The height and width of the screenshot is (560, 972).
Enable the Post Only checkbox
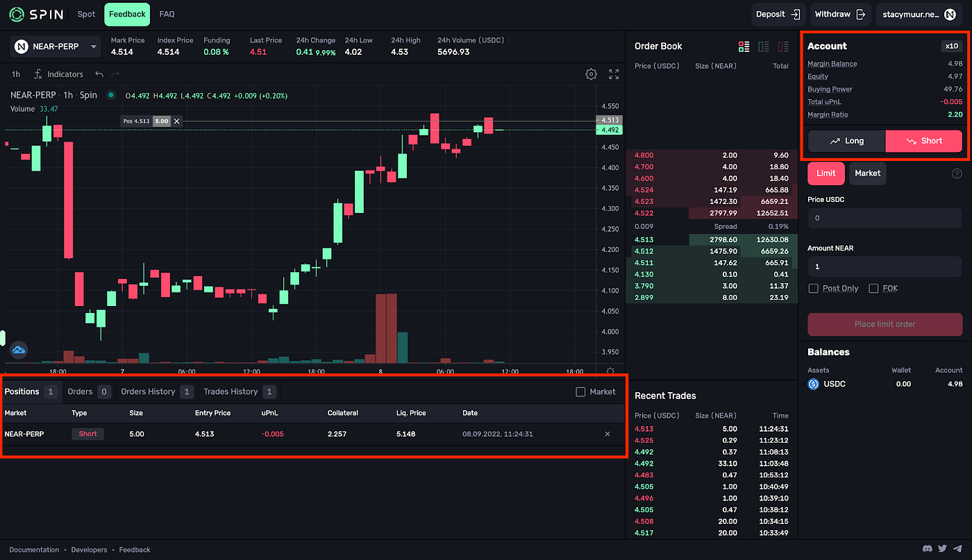[814, 288]
